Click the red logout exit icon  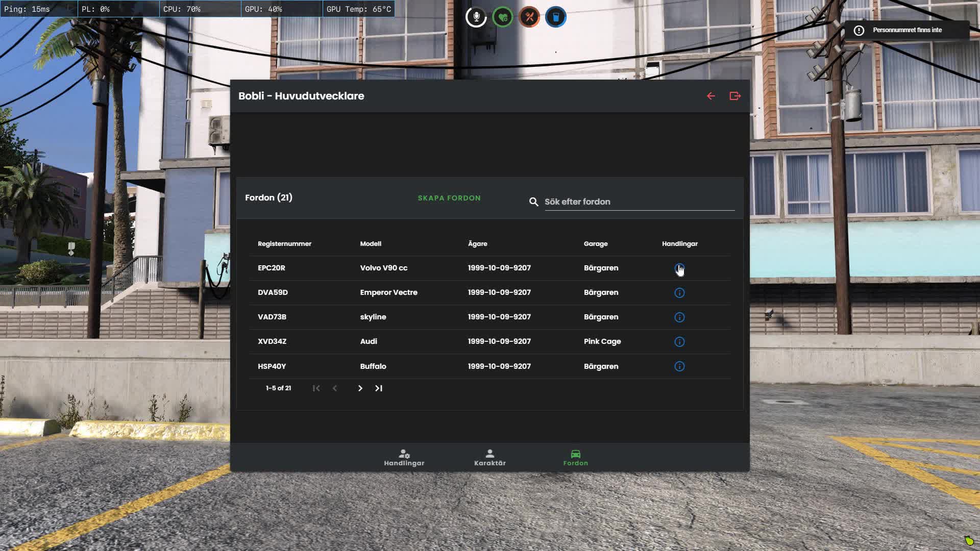click(x=735, y=96)
